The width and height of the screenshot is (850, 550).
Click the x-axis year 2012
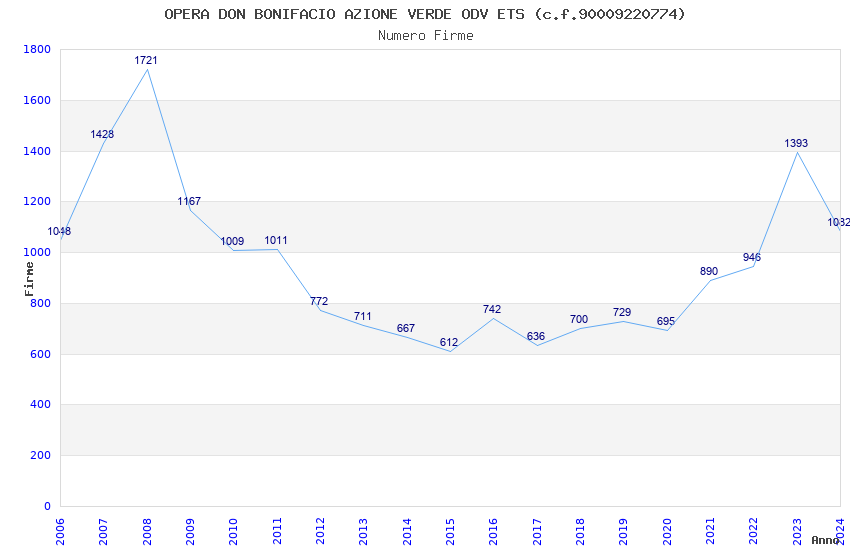pyautogui.click(x=320, y=532)
